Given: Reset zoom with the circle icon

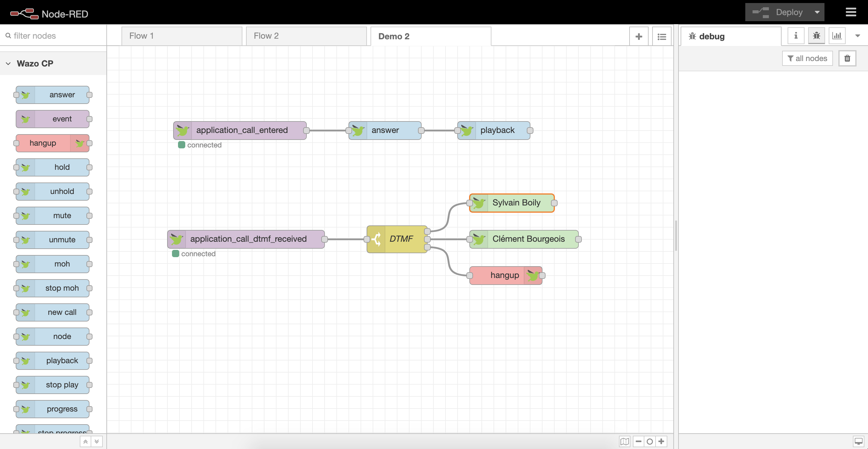Looking at the screenshot, I should (650, 441).
